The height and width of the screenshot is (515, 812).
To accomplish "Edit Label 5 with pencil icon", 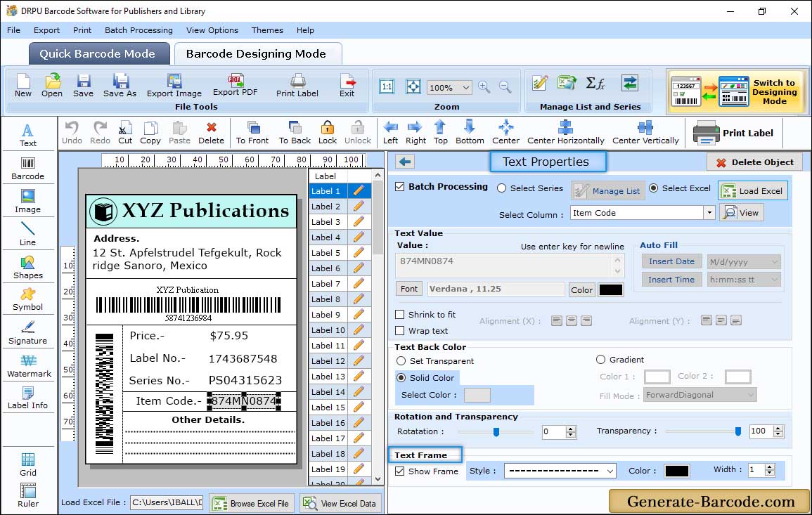I will tap(359, 253).
